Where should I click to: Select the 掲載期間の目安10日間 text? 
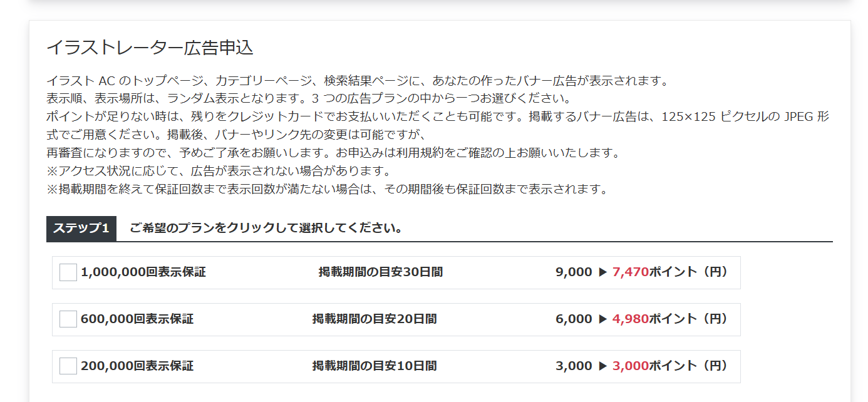click(375, 366)
